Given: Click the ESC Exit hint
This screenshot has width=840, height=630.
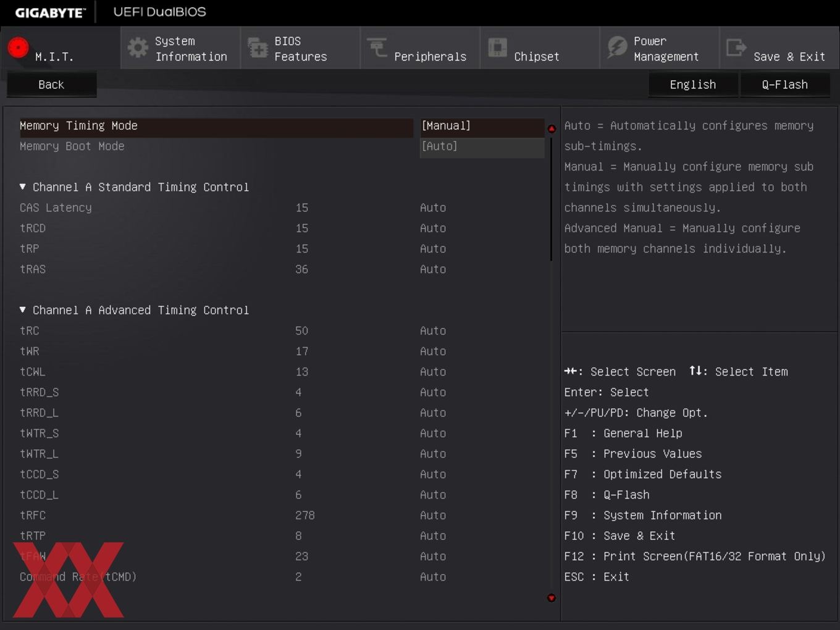Looking at the screenshot, I should coord(597,576).
